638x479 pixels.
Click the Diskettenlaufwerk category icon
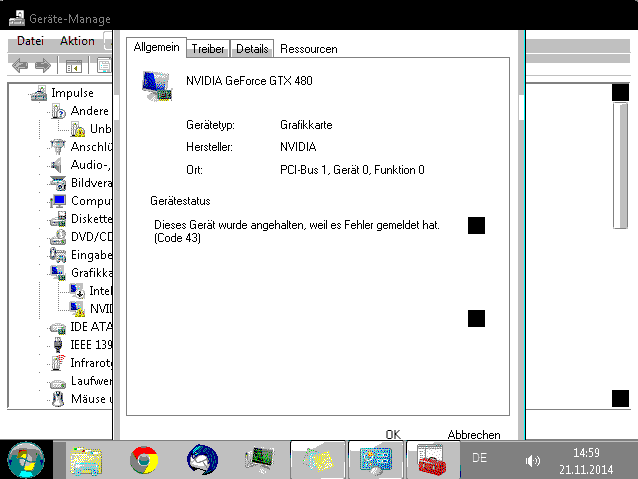coord(58,219)
